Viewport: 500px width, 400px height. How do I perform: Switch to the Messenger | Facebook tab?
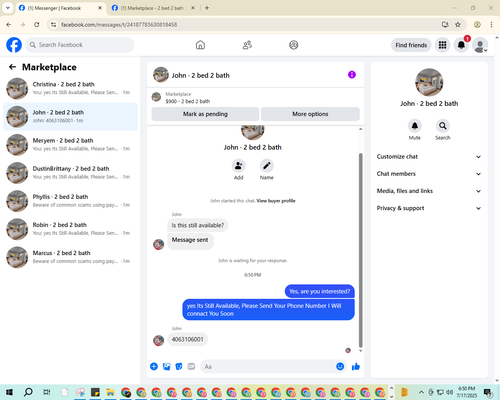tap(61, 8)
